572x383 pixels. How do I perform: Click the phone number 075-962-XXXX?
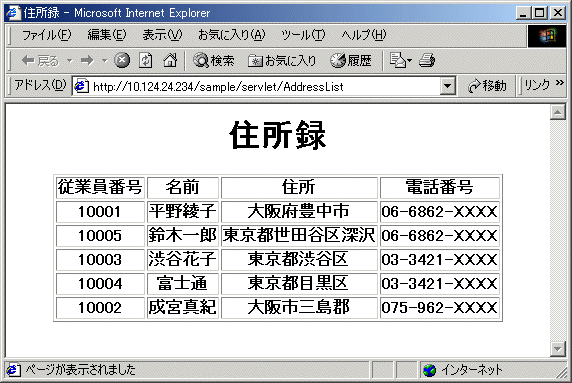439,307
